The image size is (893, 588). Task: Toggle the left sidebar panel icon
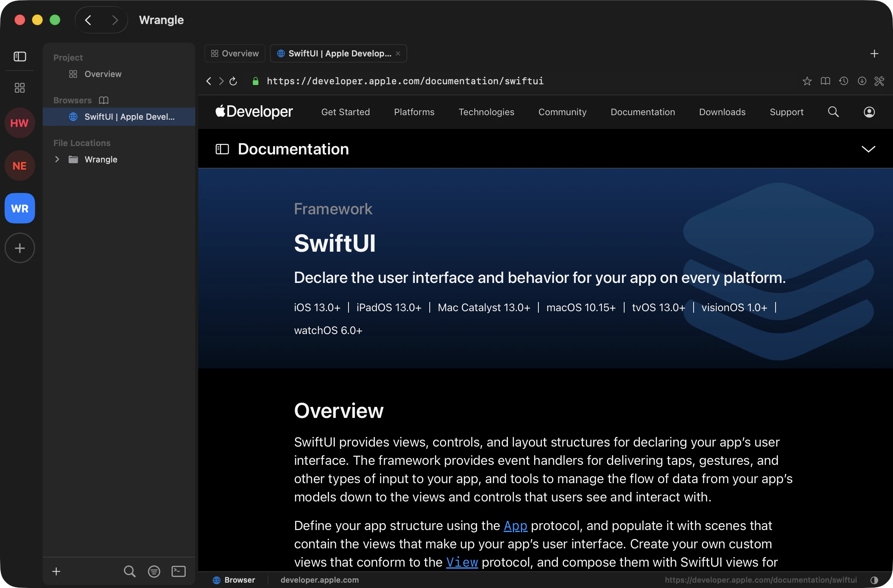coord(20,57)
